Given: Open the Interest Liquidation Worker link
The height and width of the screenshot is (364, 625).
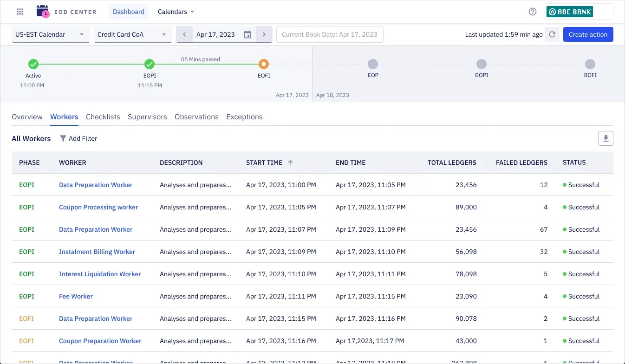Looking at the screenshot, I should tap(100, 274).
